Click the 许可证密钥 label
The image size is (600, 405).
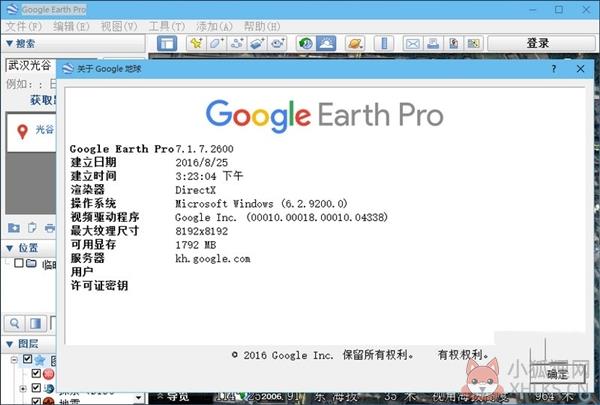tap(99, 286)
